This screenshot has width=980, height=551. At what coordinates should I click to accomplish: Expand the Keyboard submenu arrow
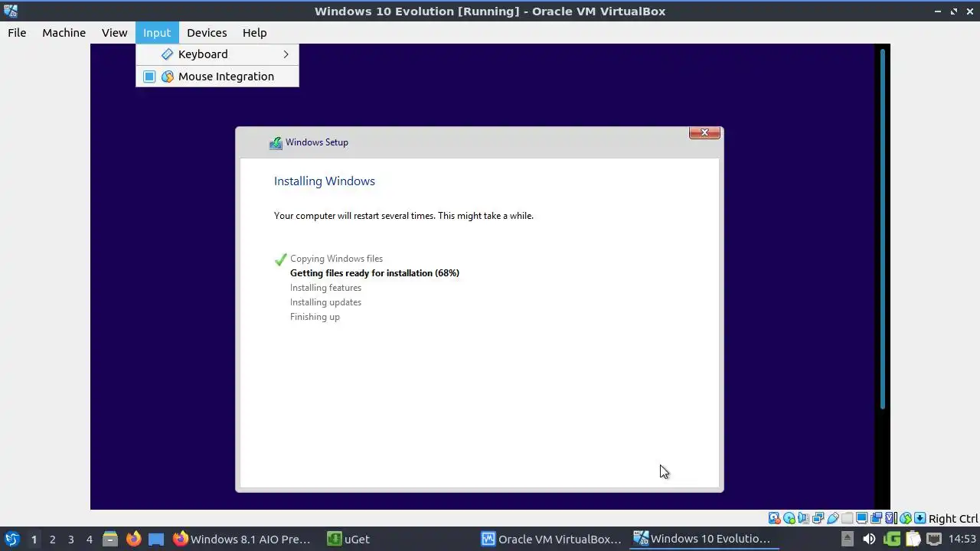(x=286, y=54)
